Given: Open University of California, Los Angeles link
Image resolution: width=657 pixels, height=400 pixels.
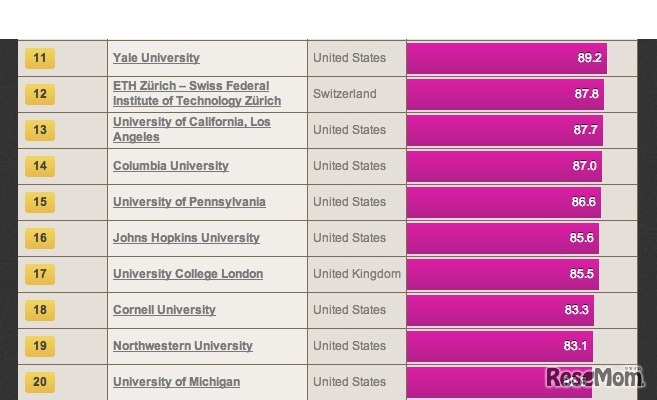Looking at the screenshot, I should click(x=191, y=130).
